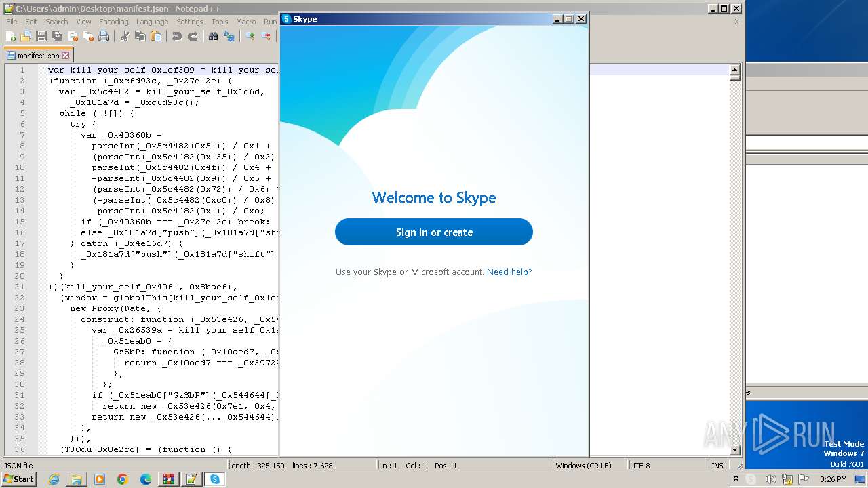Click the Open file icon in Notepad++ toolbar

26,37
